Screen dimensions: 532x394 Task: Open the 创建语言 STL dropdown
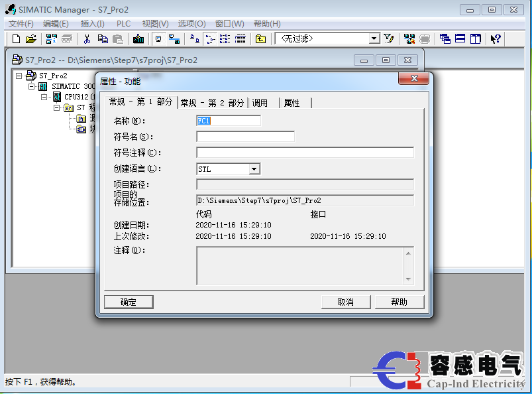[x=254, y=168]
